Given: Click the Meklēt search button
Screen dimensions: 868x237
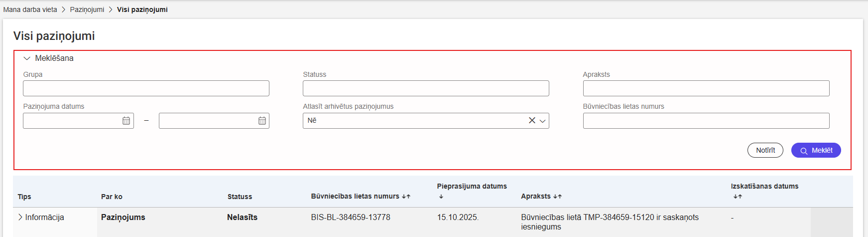Looking at the screenshot, I should (816, 150).
